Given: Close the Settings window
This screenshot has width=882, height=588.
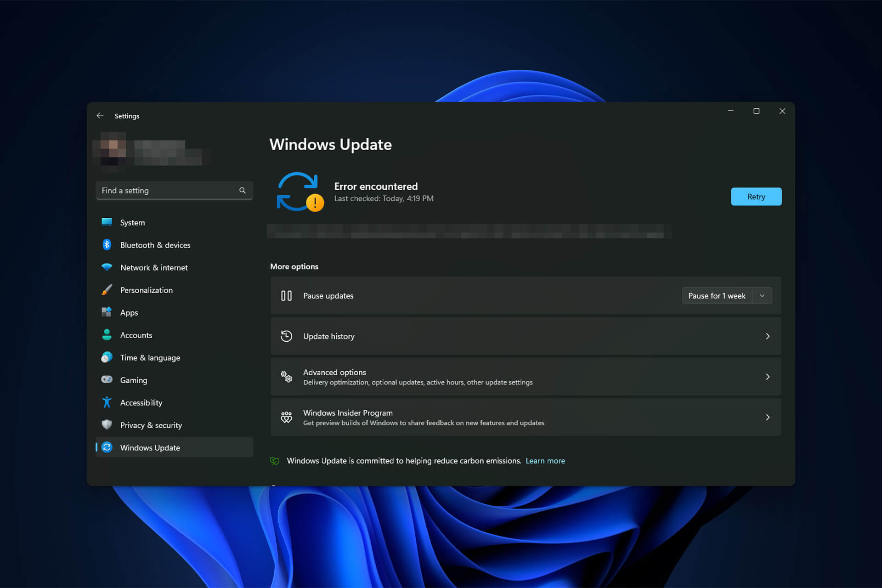Looking at the screenshot, I should 782,111.
